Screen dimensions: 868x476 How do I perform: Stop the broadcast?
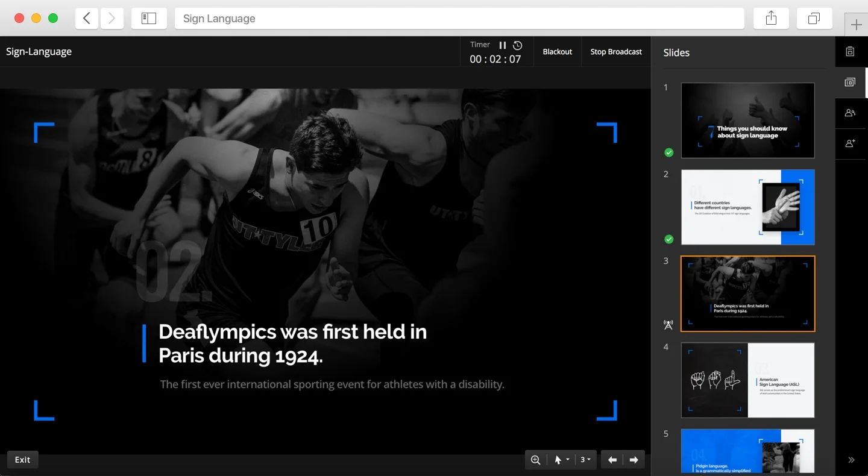click(x=616, y=52)
